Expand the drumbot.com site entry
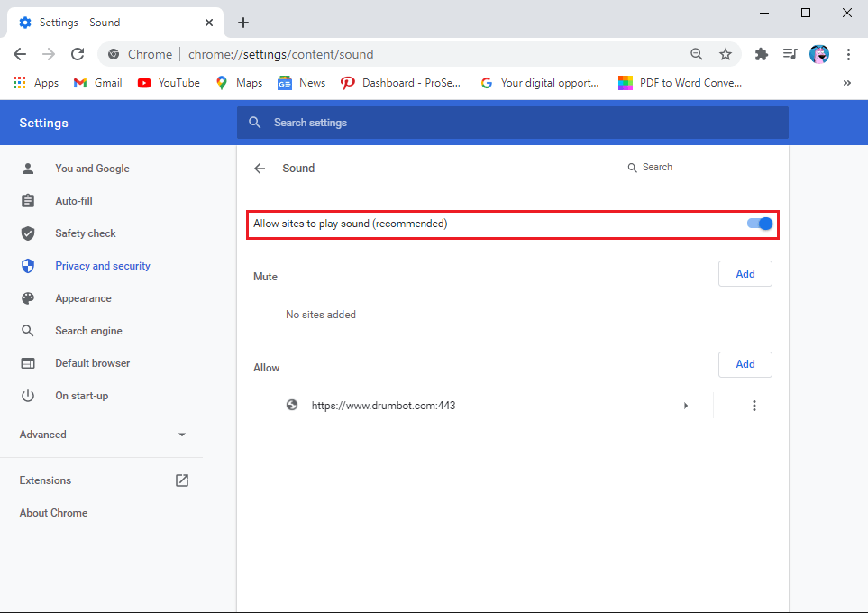 click(x=686, y=406)
